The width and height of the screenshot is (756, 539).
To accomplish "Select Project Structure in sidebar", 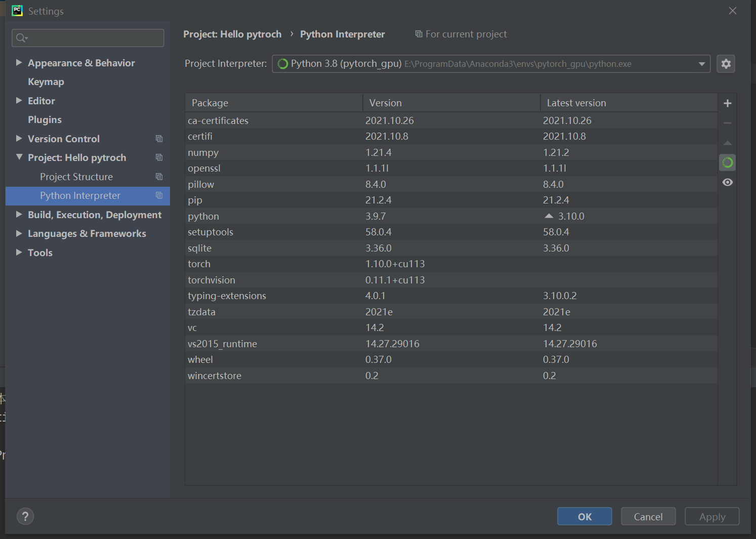I will [76, 177].
